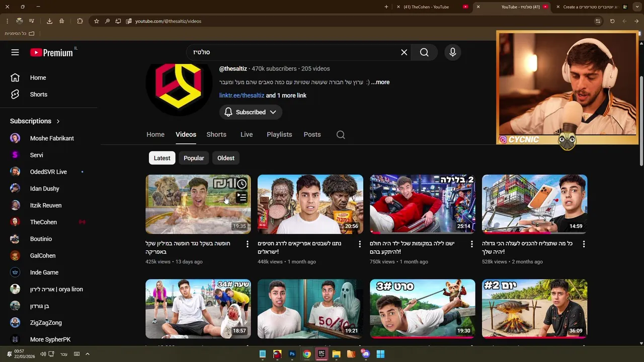644x362 pixels.
Task: Click the media control playlist icon
Action: 32,21
